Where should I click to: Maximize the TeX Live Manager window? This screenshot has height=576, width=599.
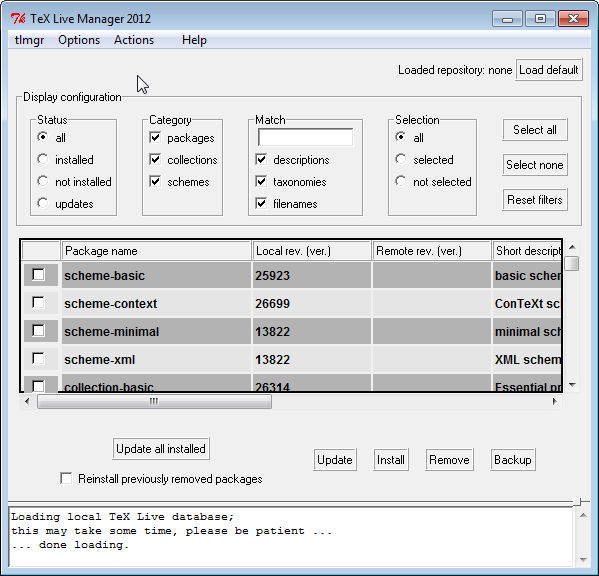click(x=540, y=19)
